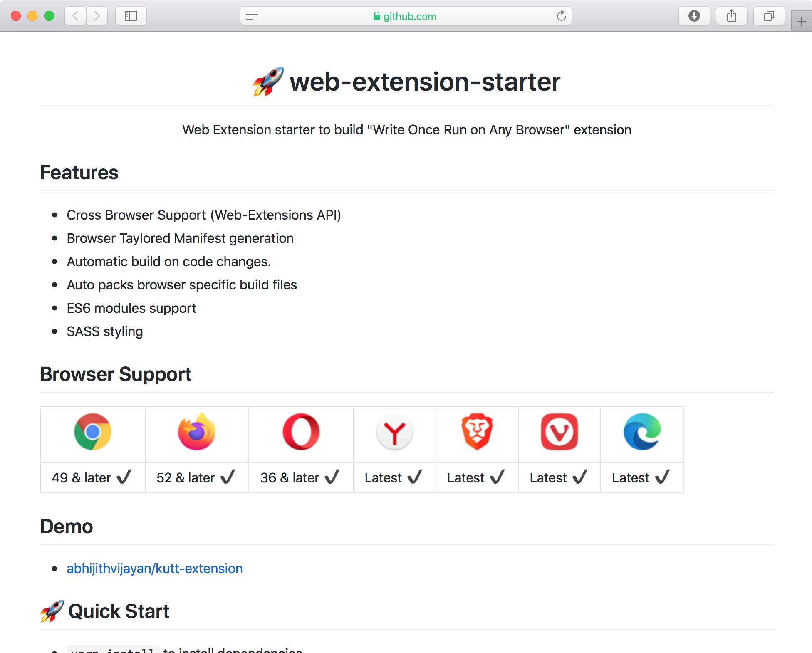Click the Safari forward arrow button

tap(97, 16)
